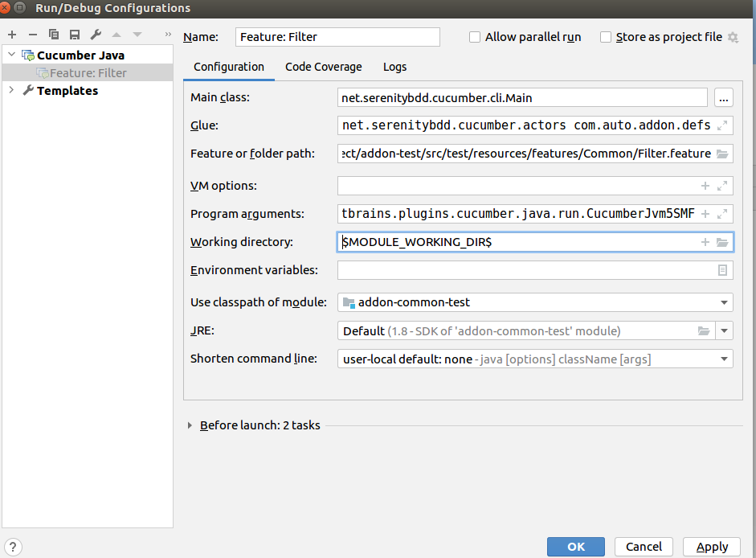This screenshot has width=756, height=558.
Task: Expand the Templates tree node
Action: 11,90
